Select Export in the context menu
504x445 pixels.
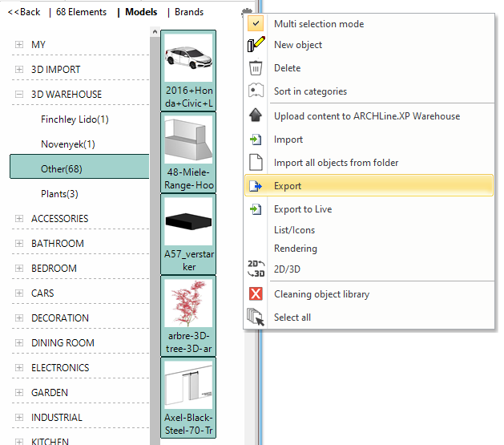tap(369, 185)
